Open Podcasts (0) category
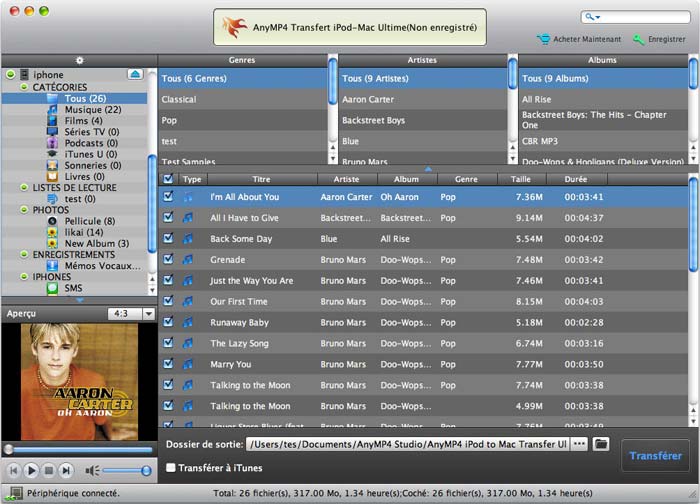The height and width of the screenshot is (504, 700). tap(91, 143)
